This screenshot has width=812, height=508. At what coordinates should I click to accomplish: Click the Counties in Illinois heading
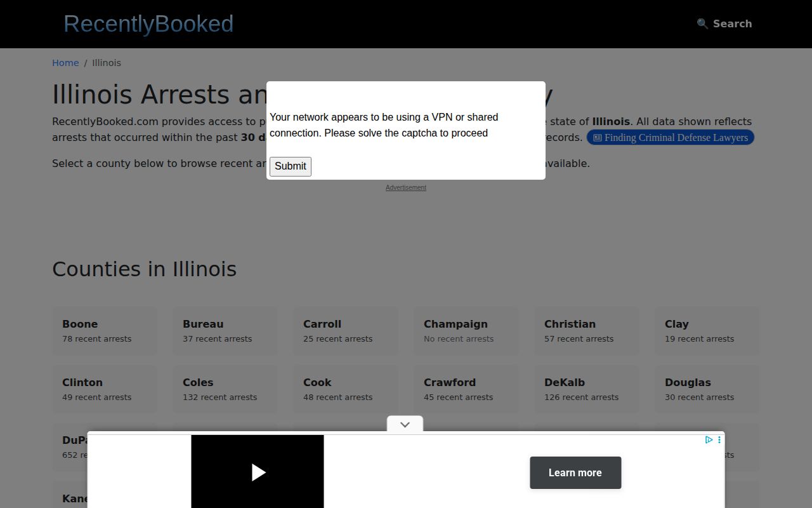[x=145, y=269]
